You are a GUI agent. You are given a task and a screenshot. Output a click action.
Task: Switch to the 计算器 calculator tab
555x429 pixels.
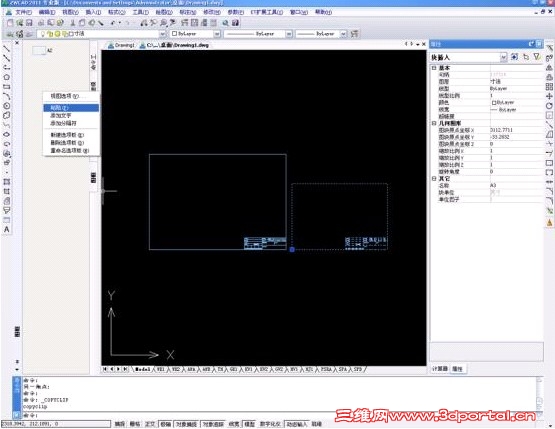[x=440, y=369]
